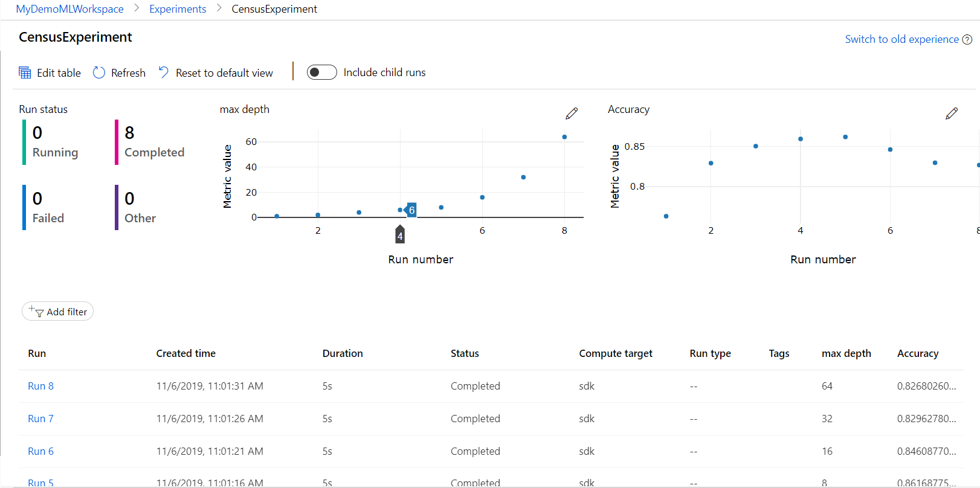980x488 pixels.
Task: Click sdk compute target in Run 7 row
Action: coord(587,419)
